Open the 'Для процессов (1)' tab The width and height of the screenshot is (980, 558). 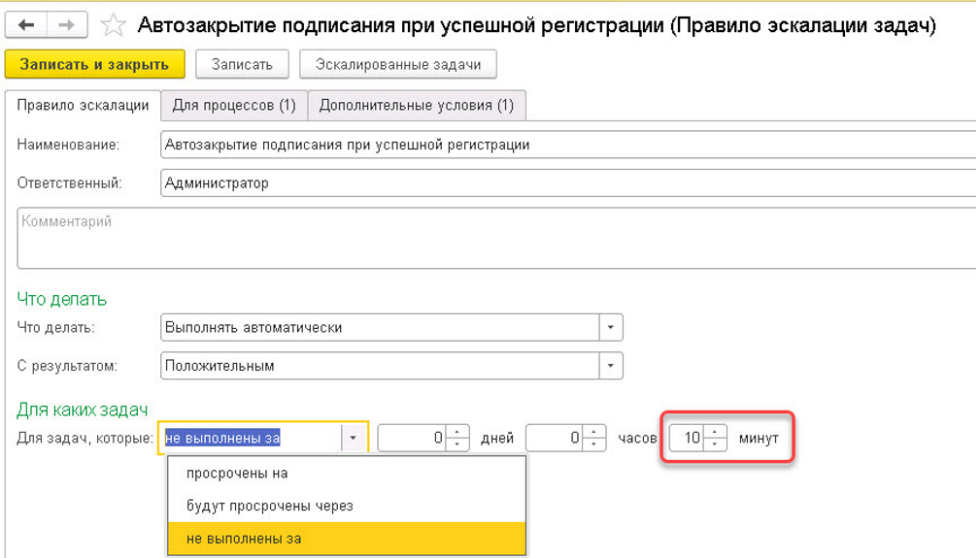pos(234,105)
